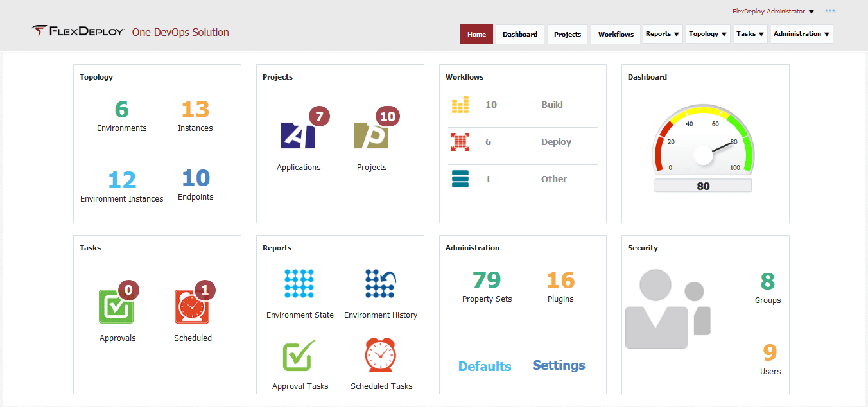Image resolution: width=868 pixels, height=407 pixels.
Task: Open the Approval Tasks checkmark icon
Action: [299, 355]
